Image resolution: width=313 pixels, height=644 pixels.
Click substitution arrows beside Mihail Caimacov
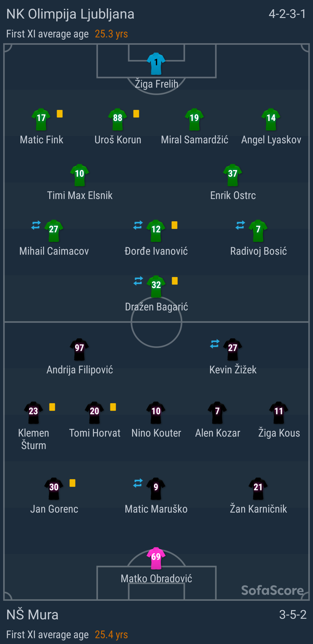coord(36,225)
